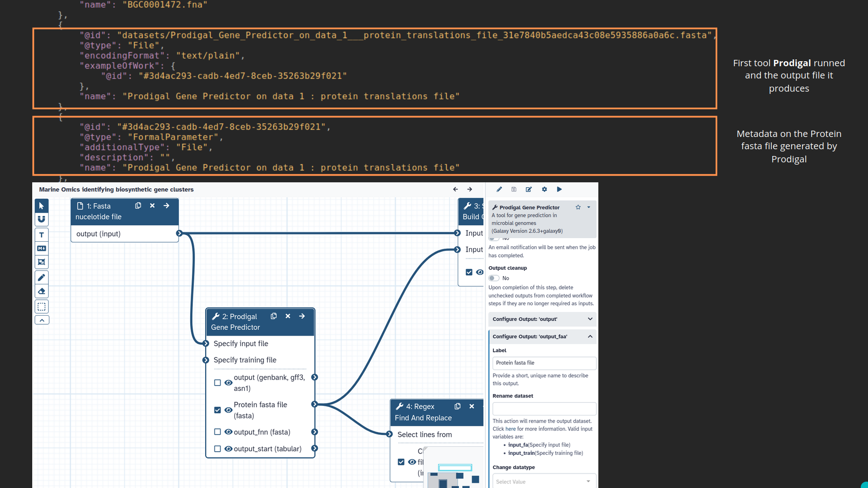Screen dimensions: 868x488
Task: Click the Specify input file input terminal
Action: click(x=206, y=344)
